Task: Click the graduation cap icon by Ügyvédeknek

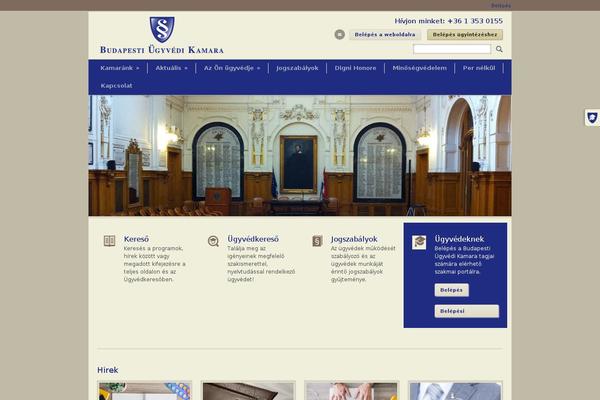Action: (x=419, y=242)
